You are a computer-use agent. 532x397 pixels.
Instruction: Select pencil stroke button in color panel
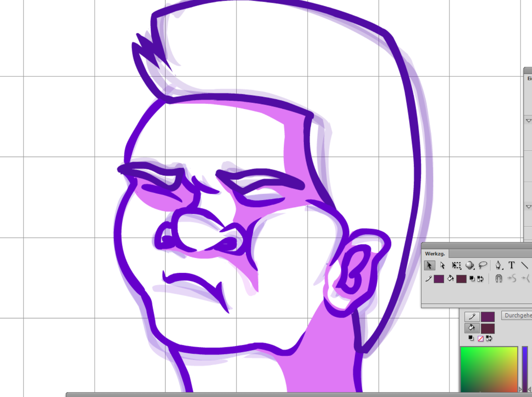[x=472, y=317]
